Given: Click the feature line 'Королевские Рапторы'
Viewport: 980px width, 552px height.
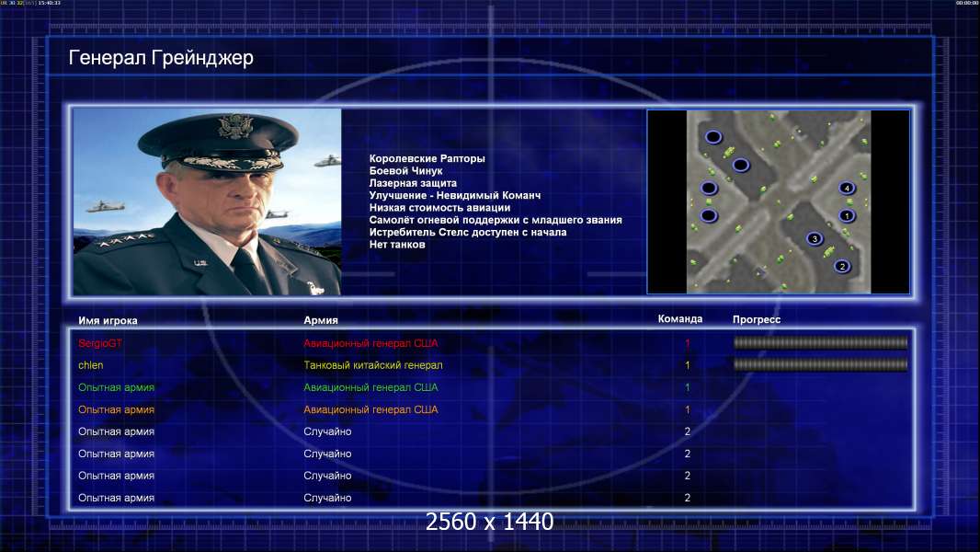Looking at the screenshot, I should coord(427,159).
